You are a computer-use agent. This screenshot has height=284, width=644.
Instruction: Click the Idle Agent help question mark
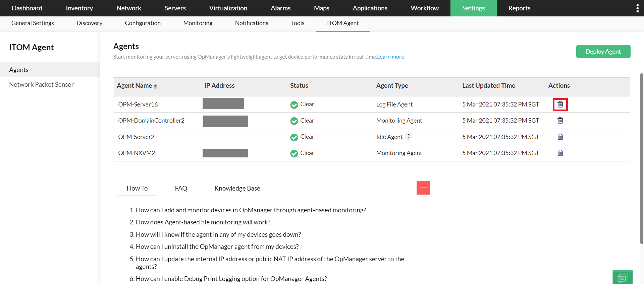(409, 136)
